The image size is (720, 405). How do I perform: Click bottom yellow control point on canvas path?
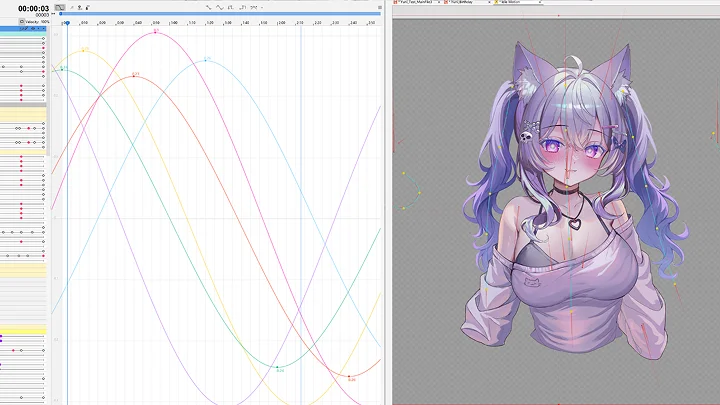(x=404, y=208)
